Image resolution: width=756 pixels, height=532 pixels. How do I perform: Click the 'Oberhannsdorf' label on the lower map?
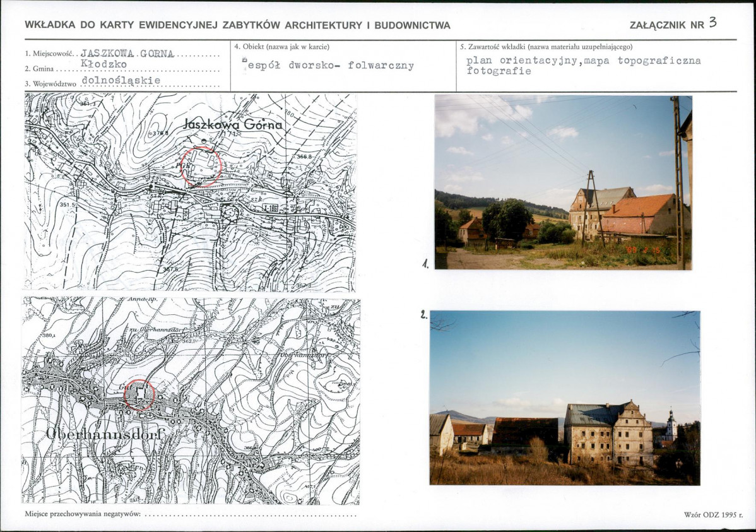105,435
